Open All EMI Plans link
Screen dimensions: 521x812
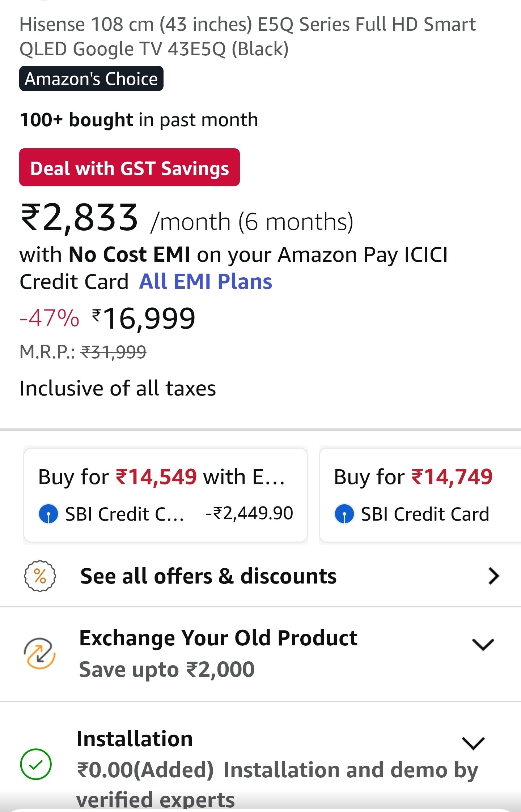point(206,282)
